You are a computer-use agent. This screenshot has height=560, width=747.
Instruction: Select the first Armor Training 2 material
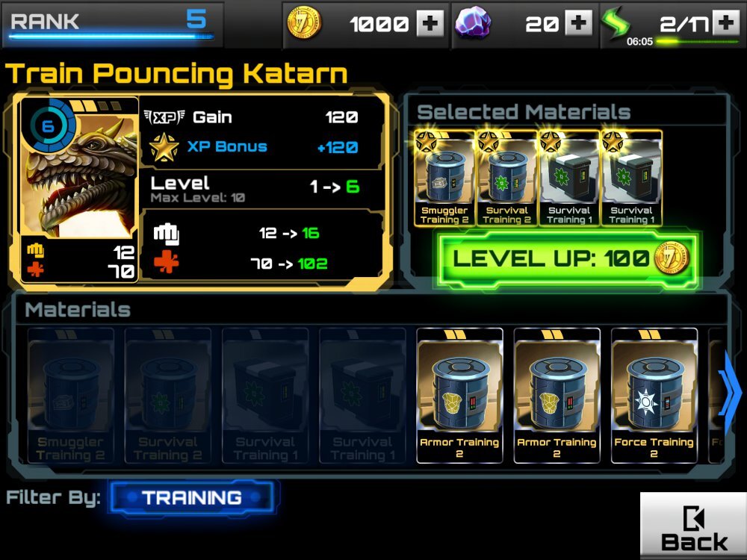pos(459,395)
